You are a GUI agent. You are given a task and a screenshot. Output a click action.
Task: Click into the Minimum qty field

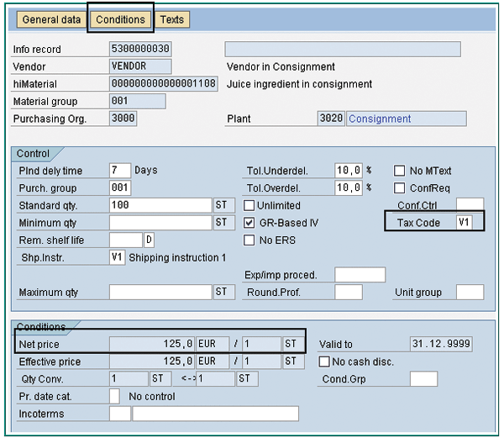click(160, 223)
